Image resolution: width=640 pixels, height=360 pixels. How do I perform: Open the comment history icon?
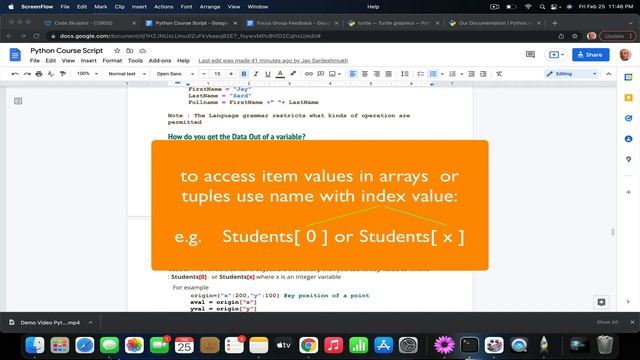point(530,54)
